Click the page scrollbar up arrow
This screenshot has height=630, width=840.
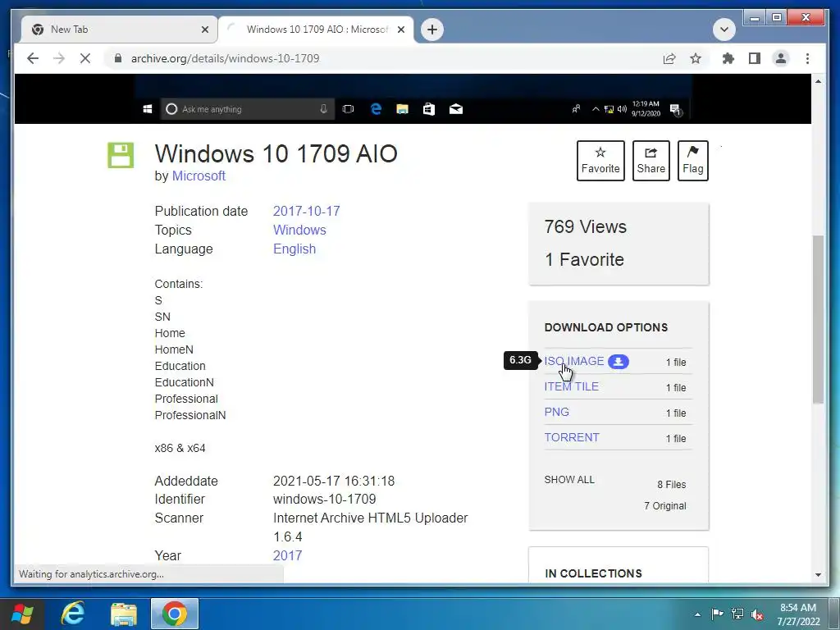click(x=818, y=81)
